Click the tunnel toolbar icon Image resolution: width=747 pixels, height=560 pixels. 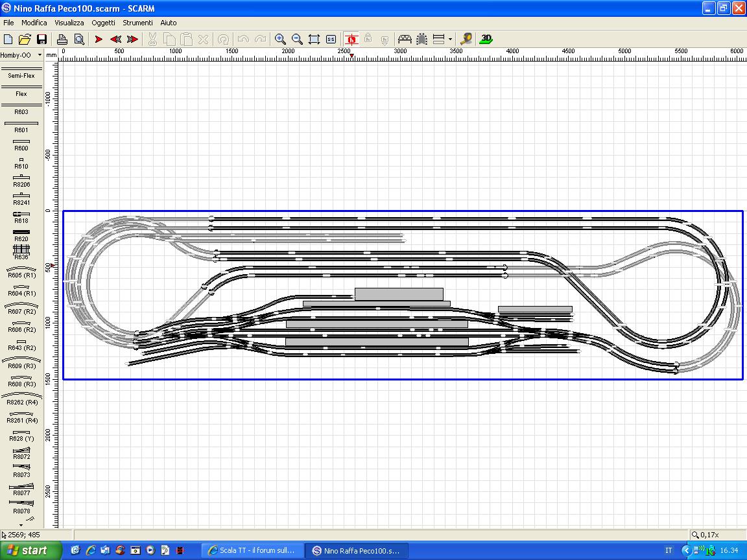point(421,39)
